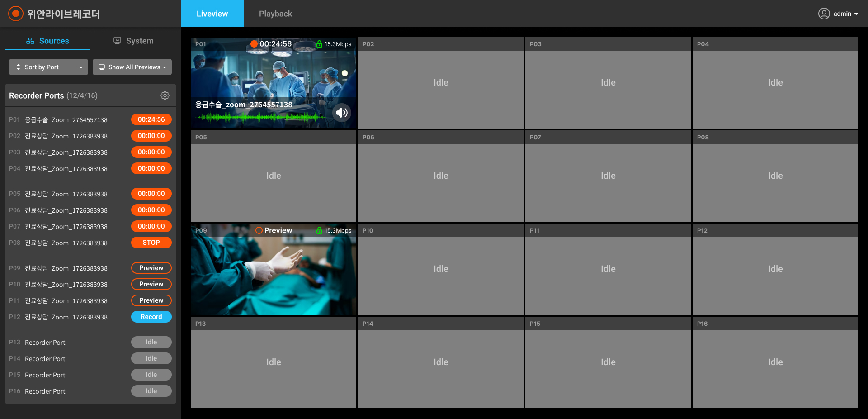868x419 pixels.
Task: Mute audio speaker icon on P01 preview
Action: (342, 112)
